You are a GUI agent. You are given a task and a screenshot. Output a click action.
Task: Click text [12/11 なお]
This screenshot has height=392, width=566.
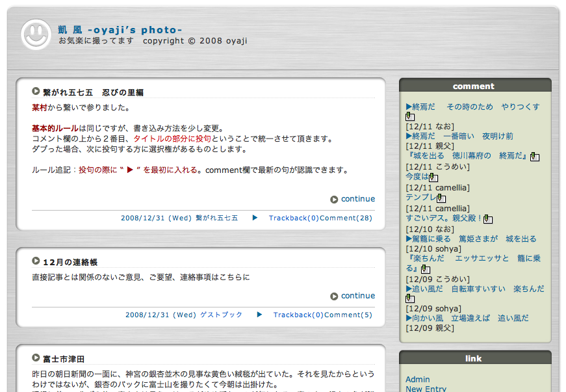430,126
